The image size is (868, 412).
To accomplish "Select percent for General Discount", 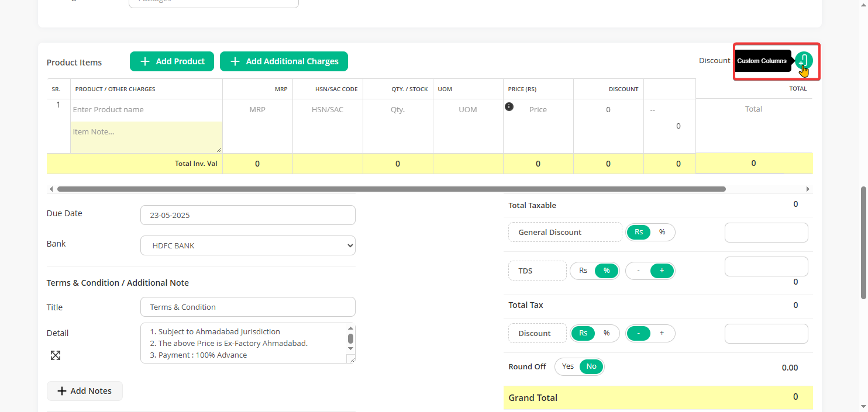I will click(x=662, y=232).
